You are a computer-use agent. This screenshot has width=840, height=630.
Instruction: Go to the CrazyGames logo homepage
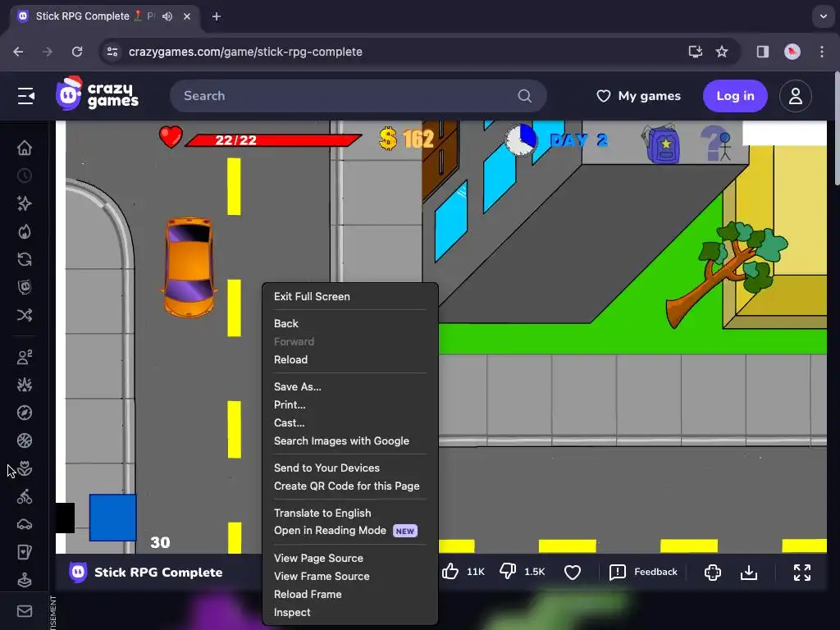pyautogui.click(x=97, y=94)
